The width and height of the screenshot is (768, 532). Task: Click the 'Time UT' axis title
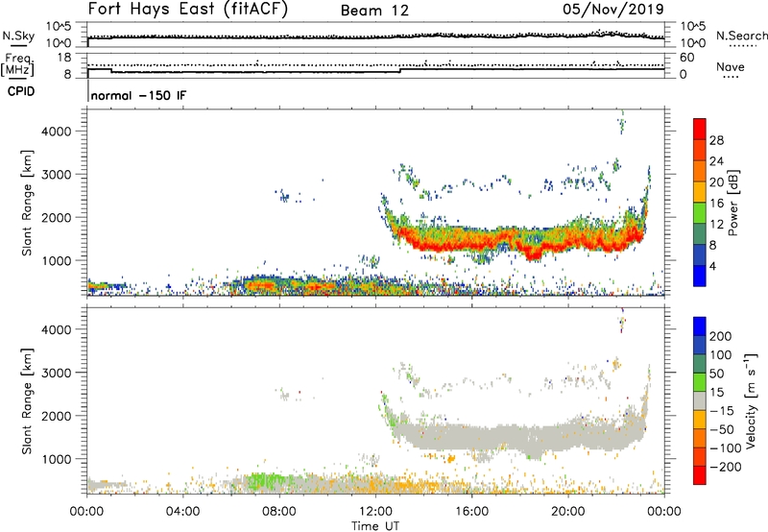[375, 526]
